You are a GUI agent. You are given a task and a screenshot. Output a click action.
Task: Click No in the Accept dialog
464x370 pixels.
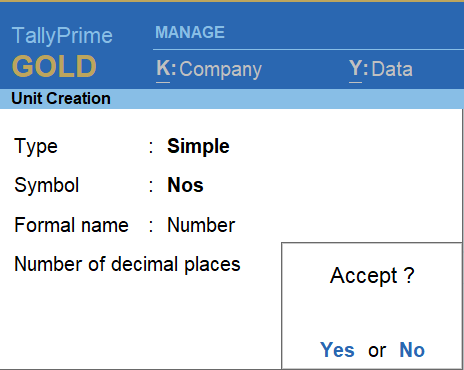point(412,350)
